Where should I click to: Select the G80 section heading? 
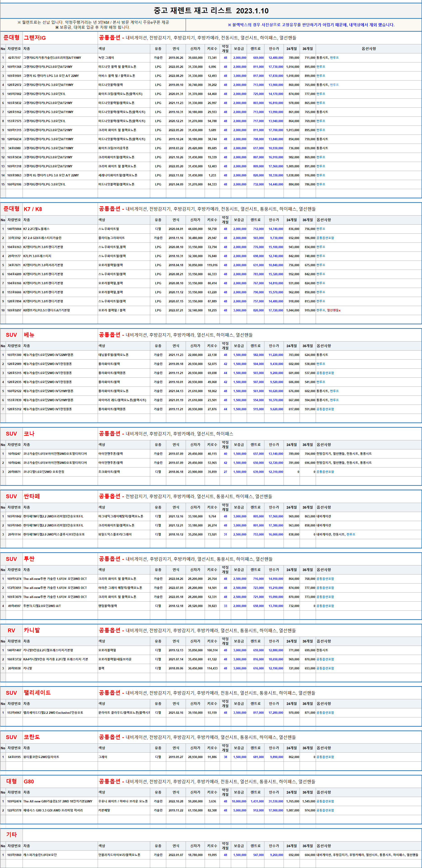point(29,781)
